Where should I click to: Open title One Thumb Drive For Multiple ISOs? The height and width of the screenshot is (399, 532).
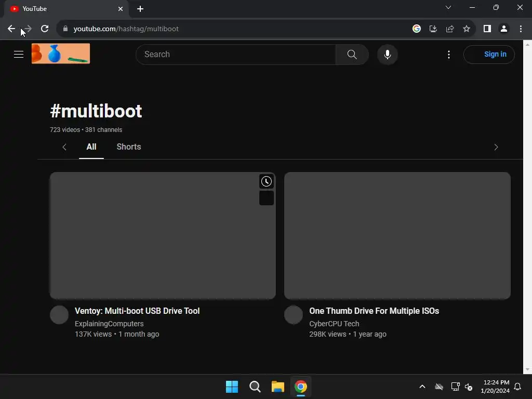point(374,311)
